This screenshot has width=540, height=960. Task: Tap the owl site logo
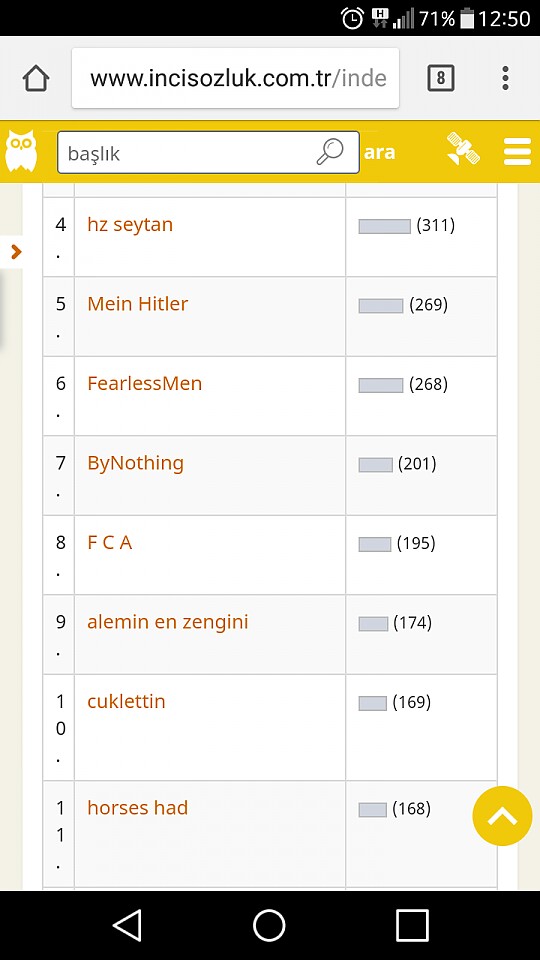pyautogui.click(x=21, y=151)
